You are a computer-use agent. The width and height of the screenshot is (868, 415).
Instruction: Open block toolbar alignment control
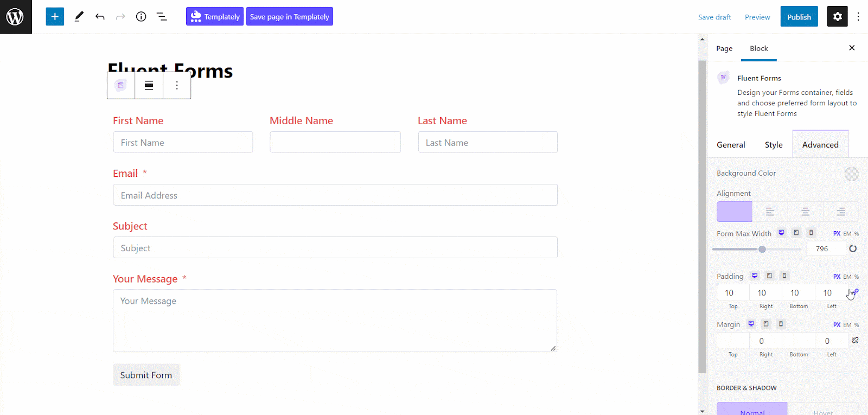[149, 85]
